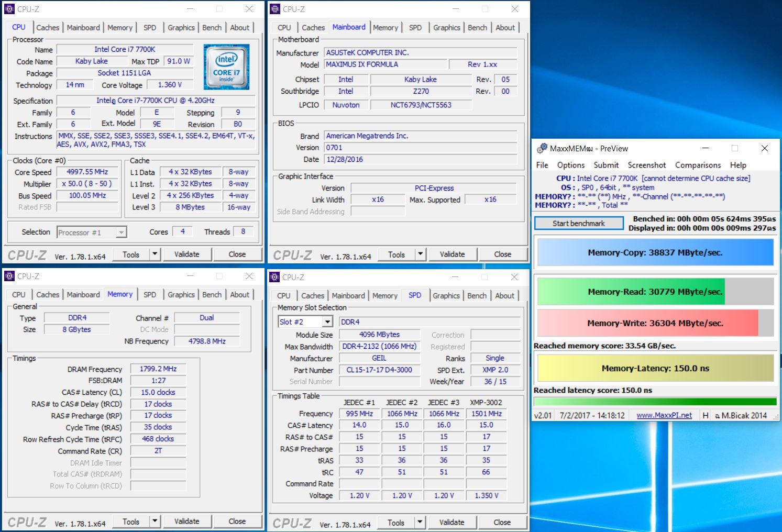
Task: Expand the Slot #2 memory slot dropdown
Action: (327, 322)
